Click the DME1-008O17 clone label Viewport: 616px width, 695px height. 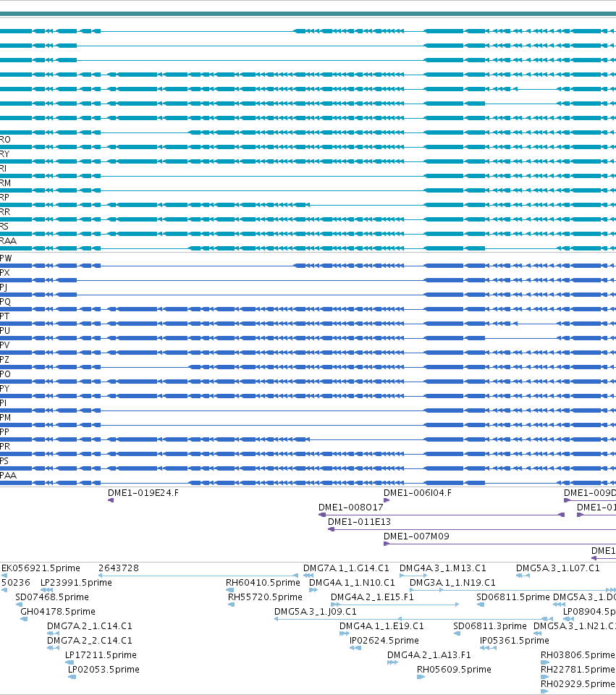click(x=350, y=507)
